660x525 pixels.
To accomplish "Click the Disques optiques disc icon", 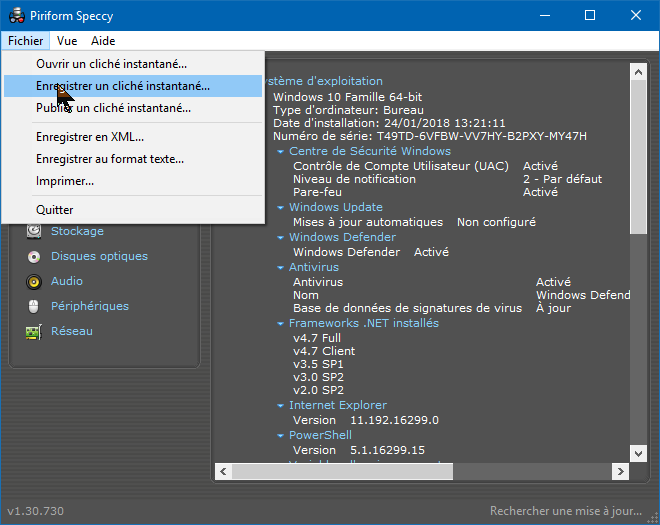I will 34,256.
